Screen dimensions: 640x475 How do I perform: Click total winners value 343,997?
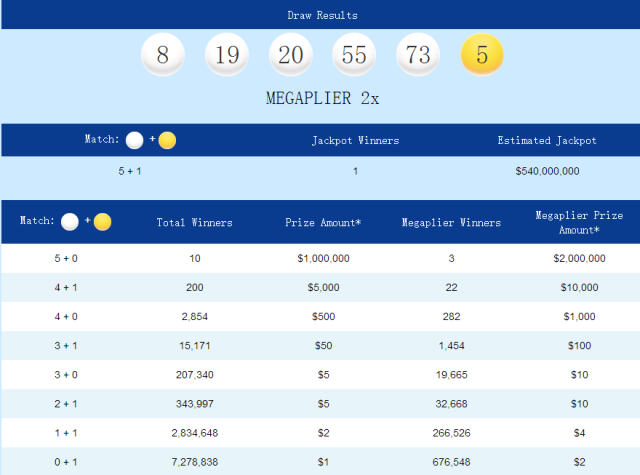coord(195,404)
